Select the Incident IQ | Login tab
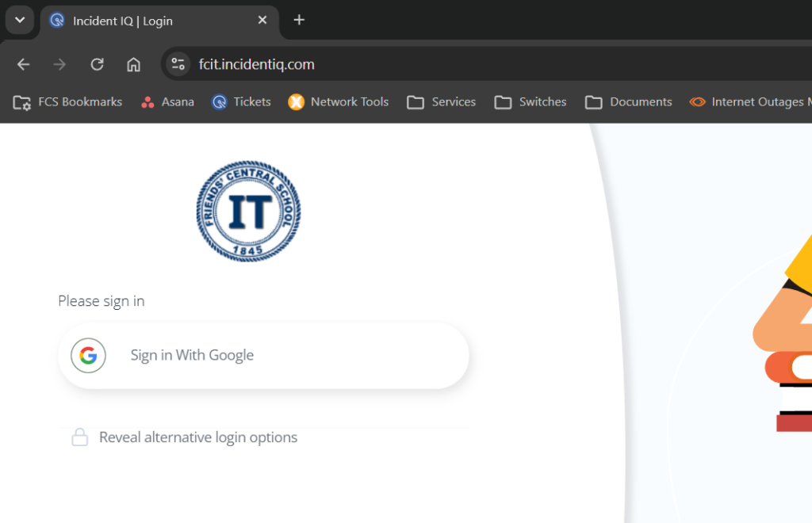This screenshot has height=523, width=812. (x=159, y=21)
